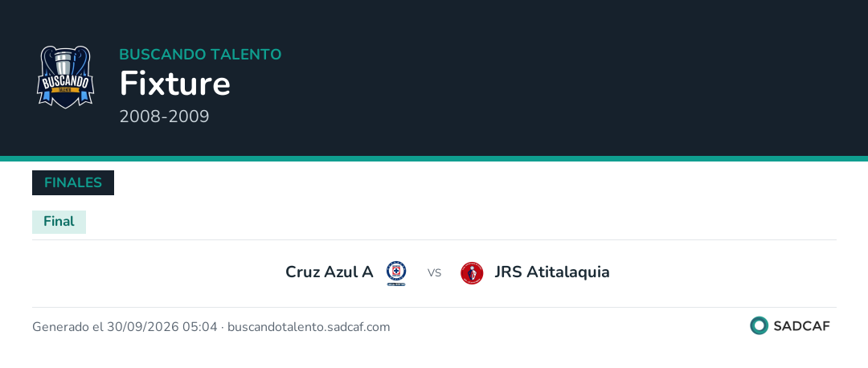Screen dimensions: 868x368
Task: Click the Fixture page title
Action: (x=175, y=84)
